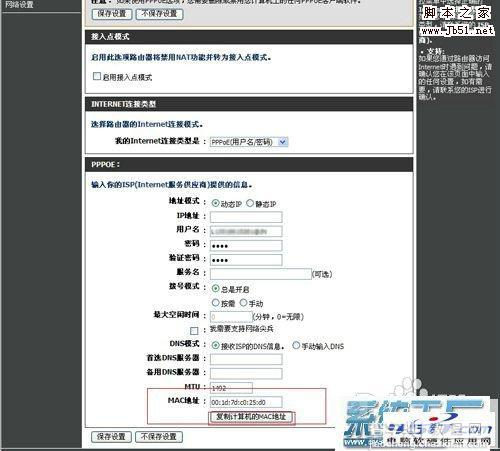Select the 动态IP radio button
The image size is (500, 451).
pos(216,203)
